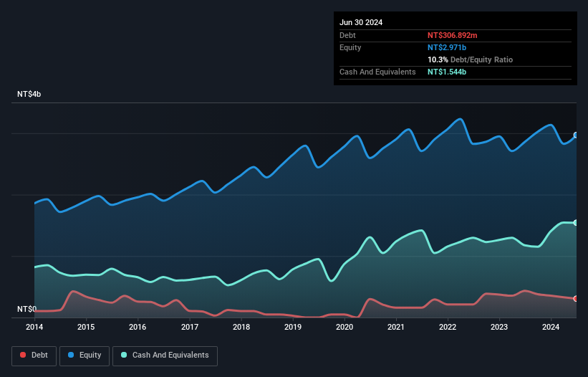Image resolution: width=588 pixels, height=377 pixels.
Task: Click the blue Equity endpoint marker
Action: (575, 135)
